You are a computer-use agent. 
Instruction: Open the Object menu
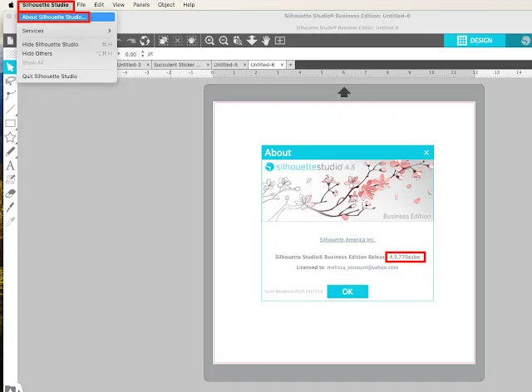tap(166, 5)
